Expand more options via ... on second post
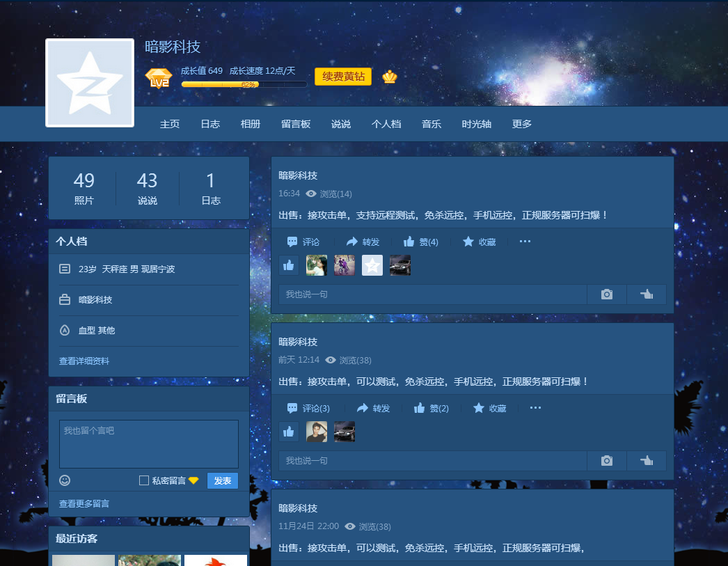This screenshot has height=566, width=728. click(535, 409)
